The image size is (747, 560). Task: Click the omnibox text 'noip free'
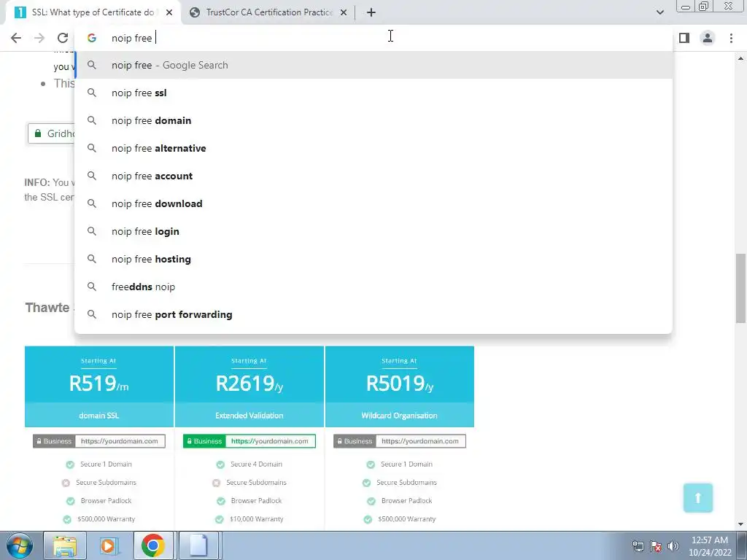[x=131, y=38]
